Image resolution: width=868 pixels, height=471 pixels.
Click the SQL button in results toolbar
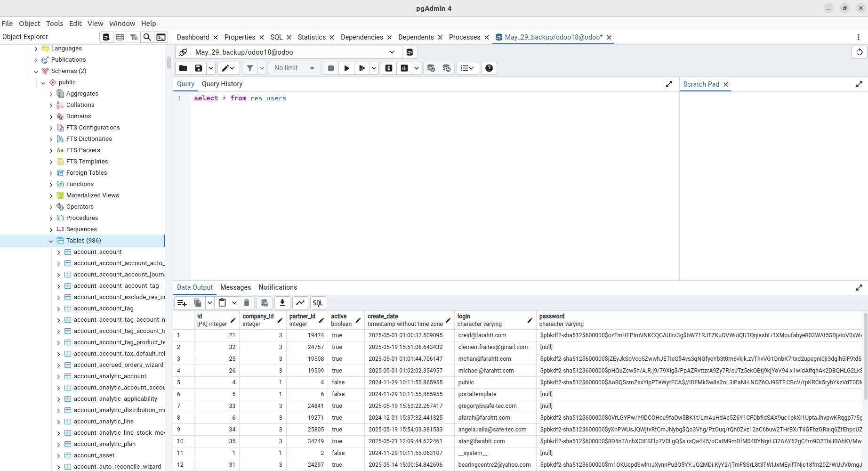[x=318, y=303]
